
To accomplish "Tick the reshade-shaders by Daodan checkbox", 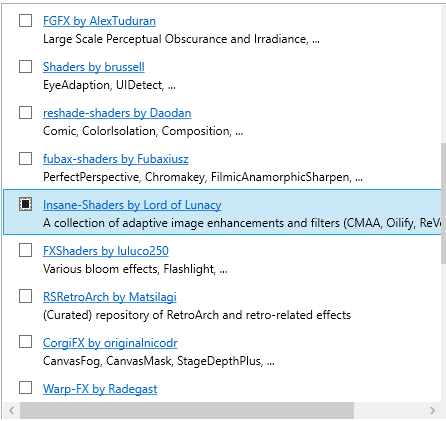I will pos(25,113).
